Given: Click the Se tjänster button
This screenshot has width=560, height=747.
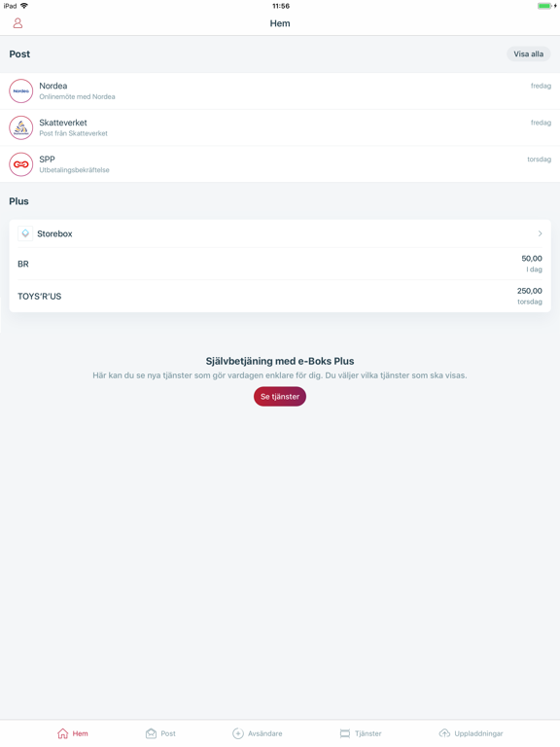Looking at the screenshot, I should pyautogui.click(x=280, y=397).
